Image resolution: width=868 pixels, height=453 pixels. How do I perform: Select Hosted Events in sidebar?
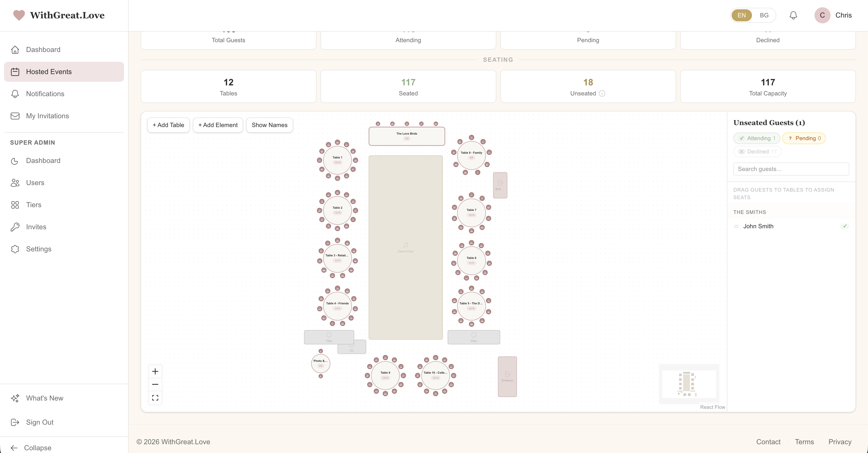click(64, 72)
